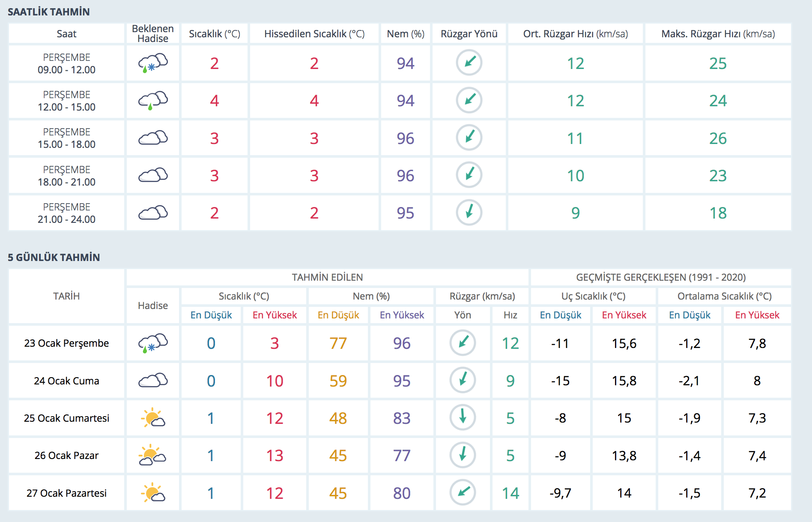Click the PERŞEMBE 18.00 - 21.00 time cell
812x522 pixels.
(66, 176)
